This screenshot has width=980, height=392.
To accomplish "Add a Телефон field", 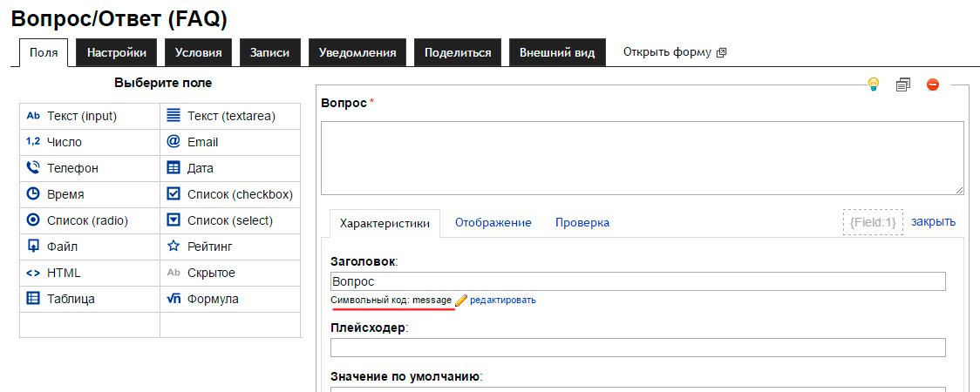I will [x=71, y=168].
